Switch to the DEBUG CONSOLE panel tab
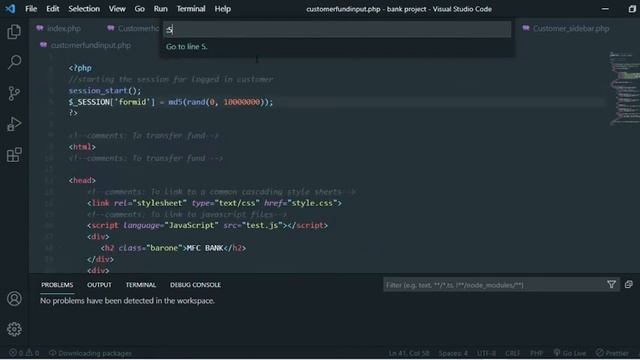640x360 pixels. click(195, 285)
